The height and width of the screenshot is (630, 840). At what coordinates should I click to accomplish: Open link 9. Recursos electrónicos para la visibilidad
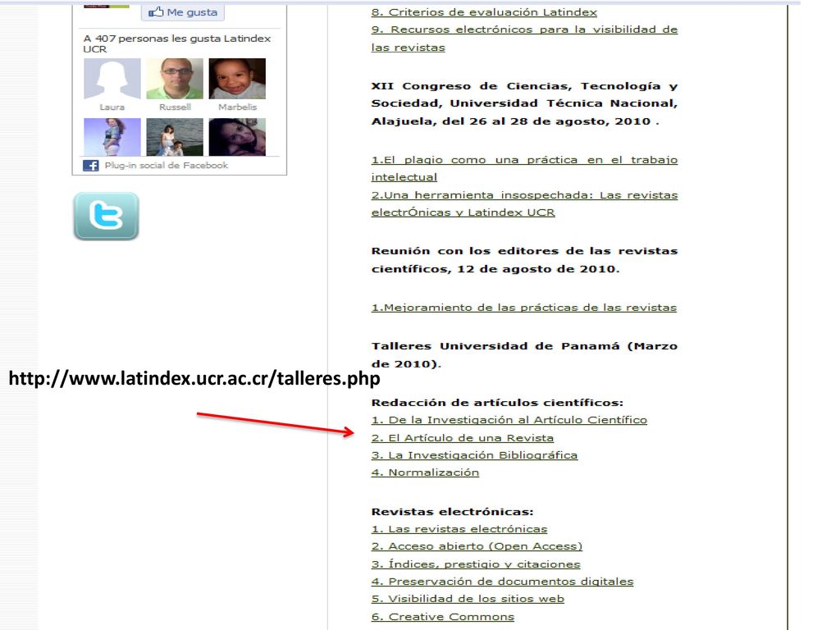click(x=524, y=39)
